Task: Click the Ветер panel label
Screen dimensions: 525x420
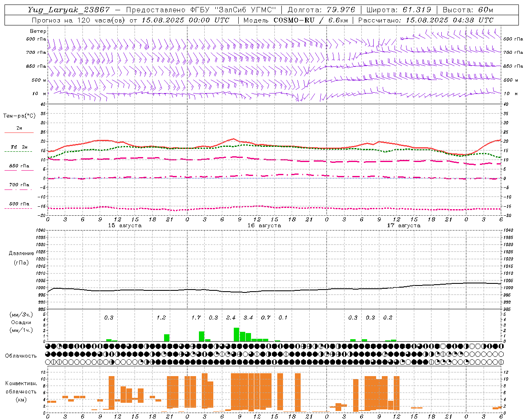Action: point(38,31)
